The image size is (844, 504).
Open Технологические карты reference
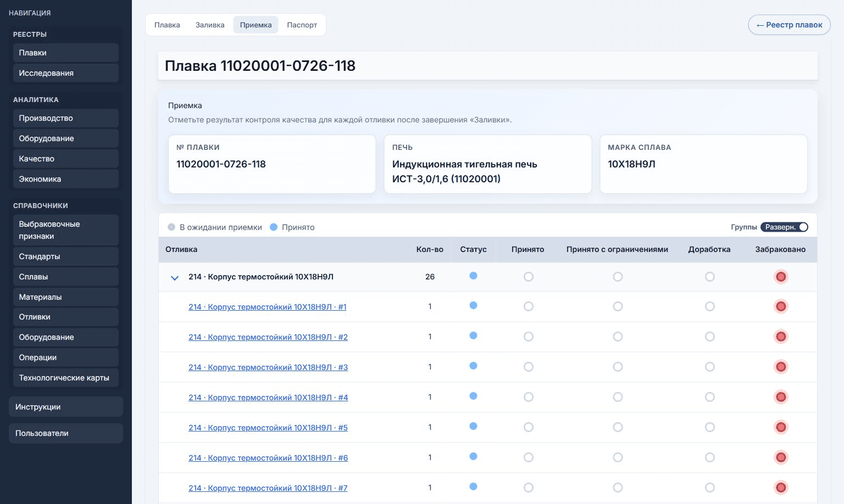[66, 378]
